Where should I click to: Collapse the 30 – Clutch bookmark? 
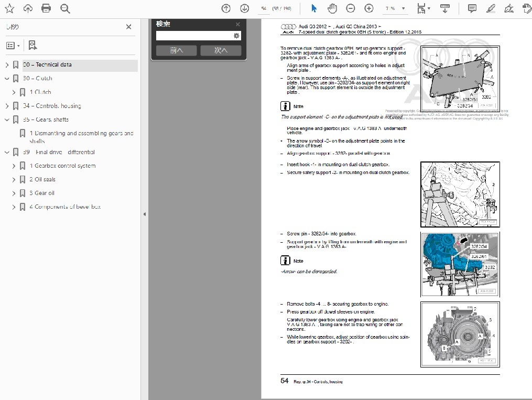pyautogui.click(x=7, y=78)
